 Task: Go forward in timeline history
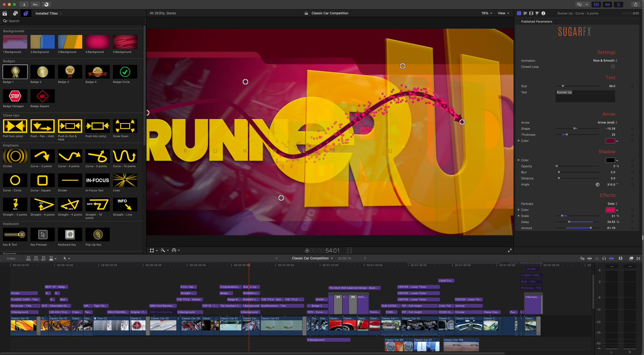click(x=365, y=258)
